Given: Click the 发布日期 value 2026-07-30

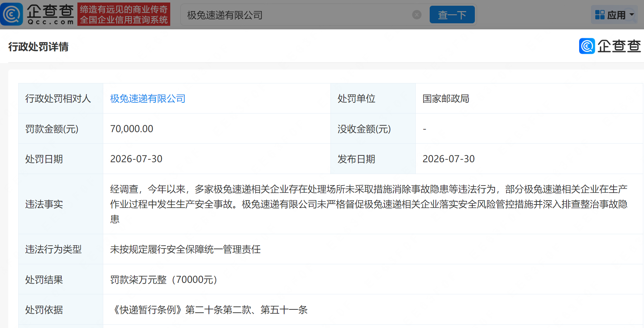Looking at the screenshot, I should pyautogui.click(x=449, y=159).
